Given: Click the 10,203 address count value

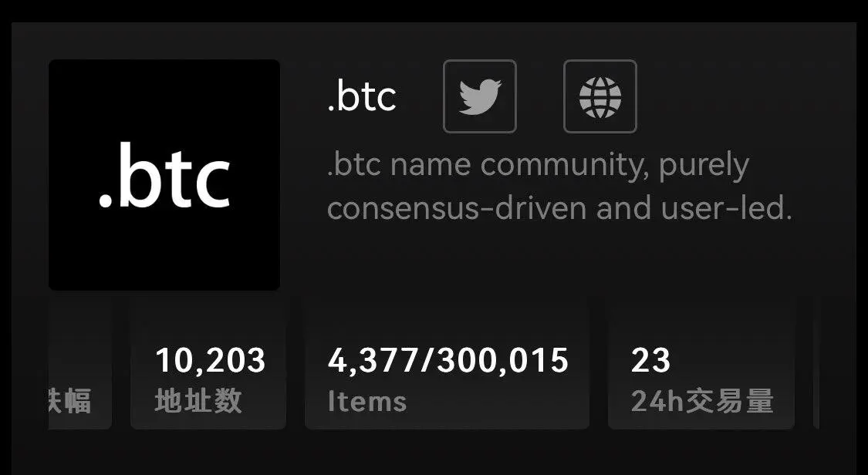Looking at the screenshot, I should pyautogui.click(x=210, y=360).
